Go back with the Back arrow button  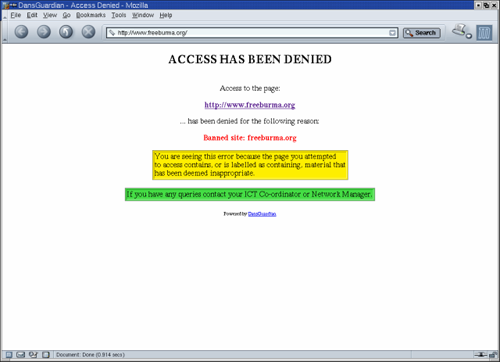[x=21, y=32]
